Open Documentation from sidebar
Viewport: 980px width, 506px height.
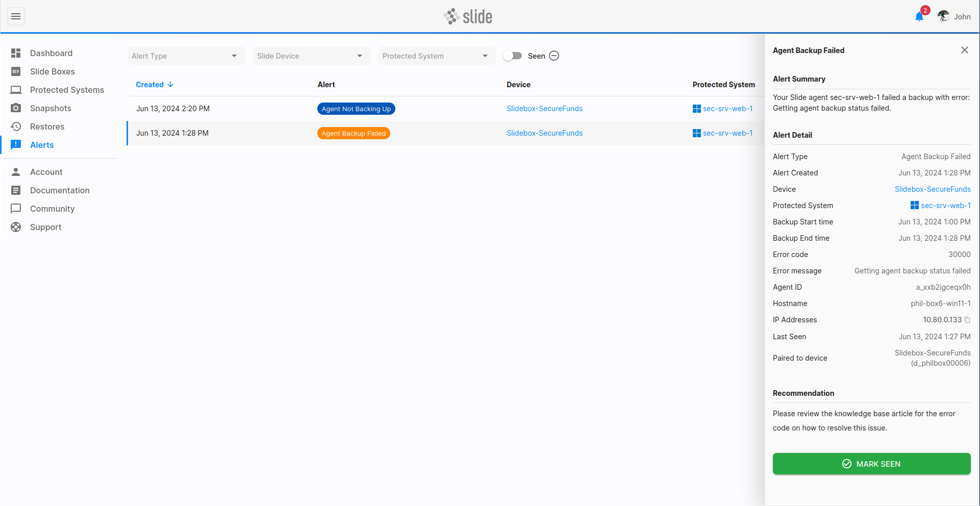[59, 190]
